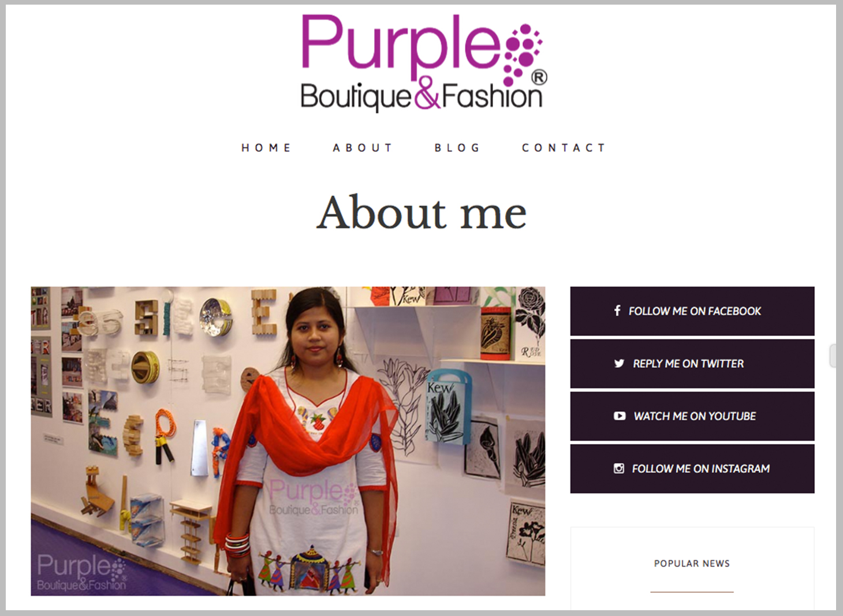
Task: Click the watermark logo at the photo's bottom-left
Action: click(81, 572)
